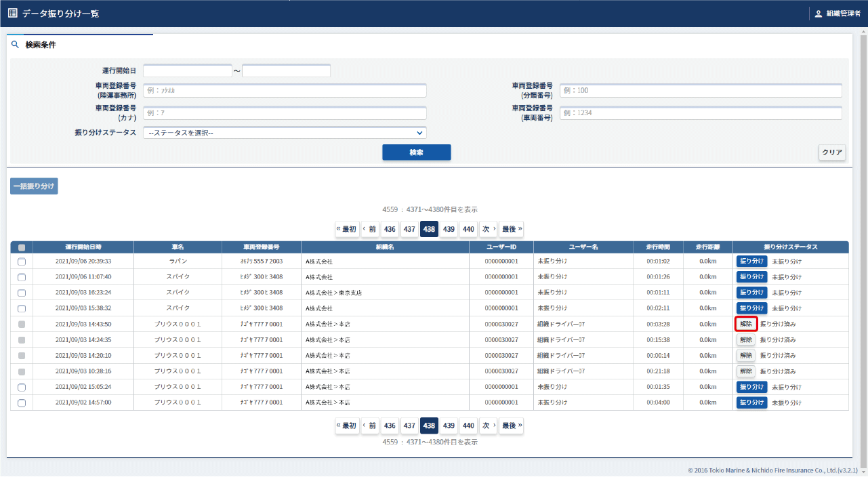Click the クリア button

point(831,152)
